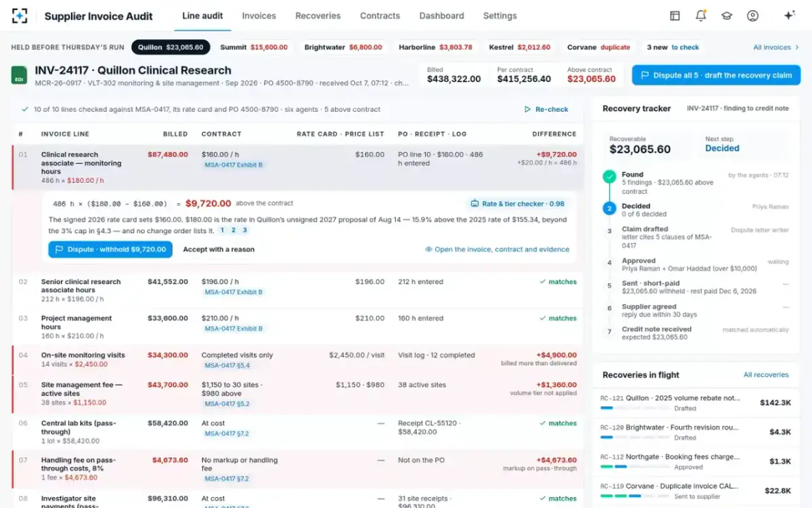This screenshot has width=812, height=508.
Task: Open MSA-0417 §7.2 tag on line 06
Action: pyautogui.click(x=227, y=433)
